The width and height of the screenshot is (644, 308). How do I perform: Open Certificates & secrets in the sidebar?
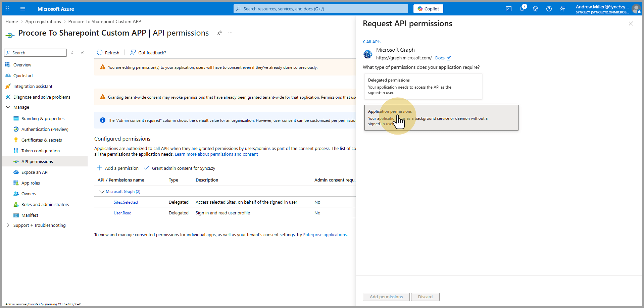click(x=42, y=140)
